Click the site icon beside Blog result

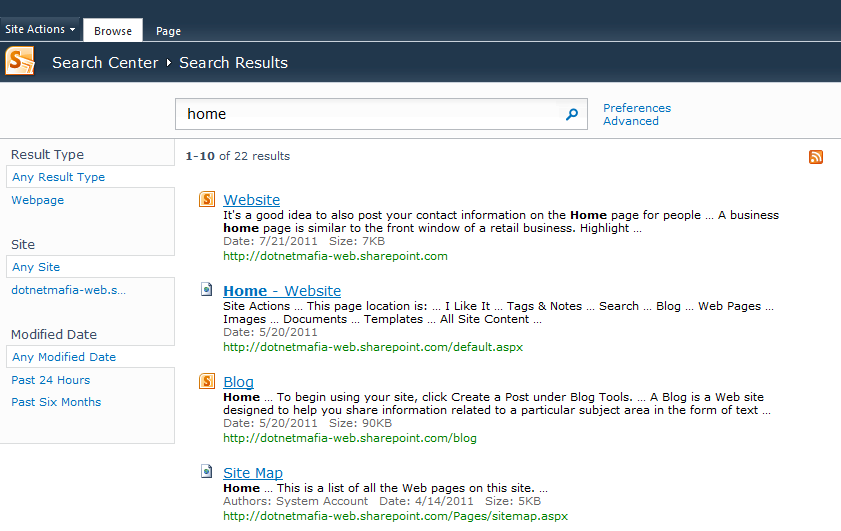coord(207,381)
